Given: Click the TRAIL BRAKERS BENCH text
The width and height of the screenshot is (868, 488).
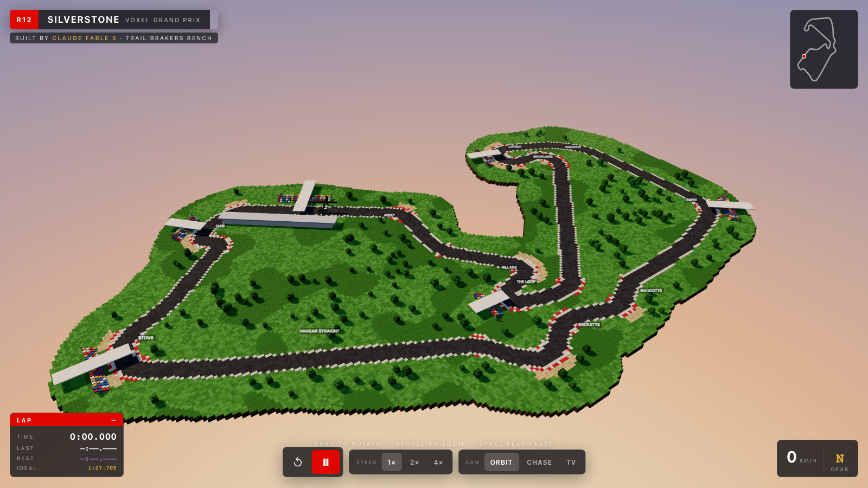Looking at the screenshot, I should (x=169, y=38).
